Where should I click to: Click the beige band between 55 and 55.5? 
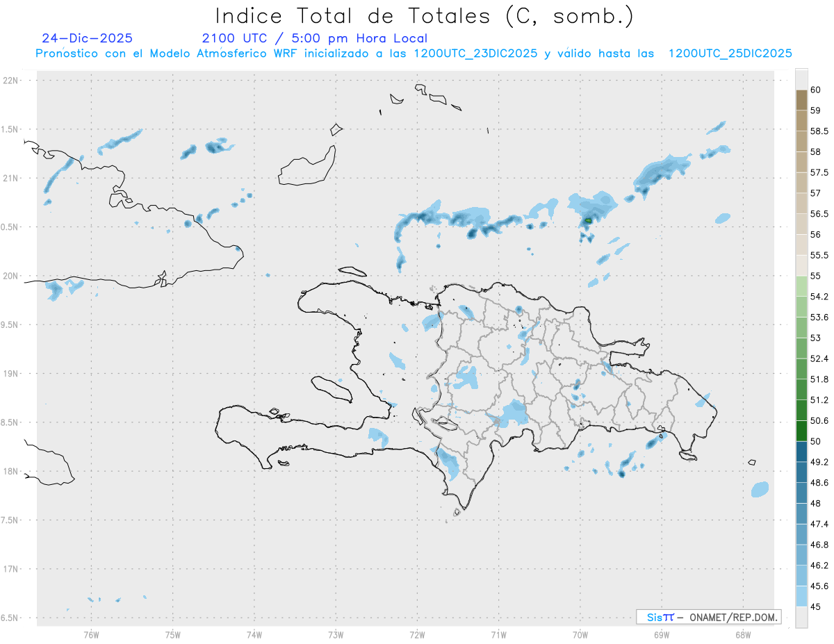(x=801, y=265)
